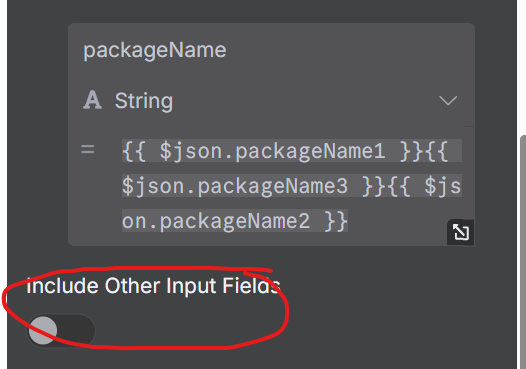Click the "=" expression mode icon
This screenshot has width=526, height=369.
(88, 149)
